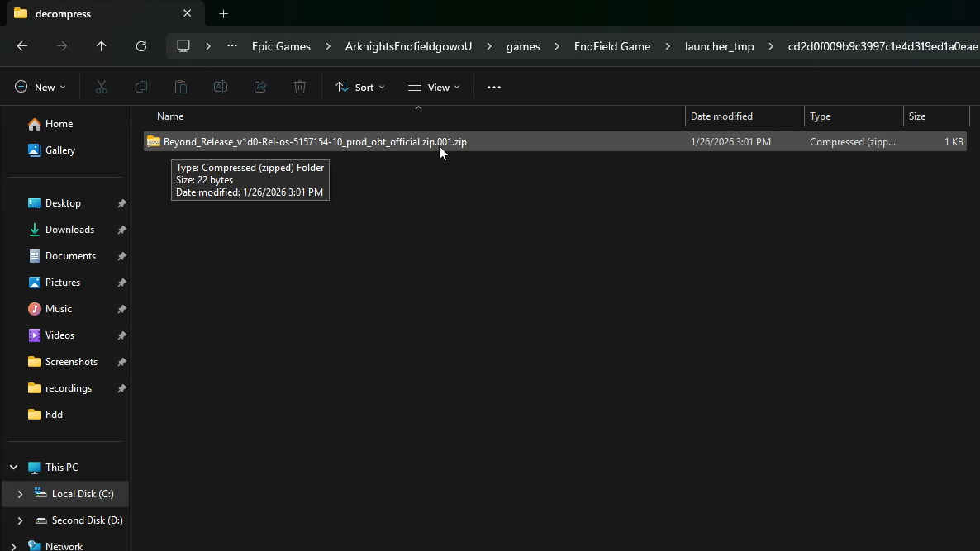Go up one folder level

point(102,46)
